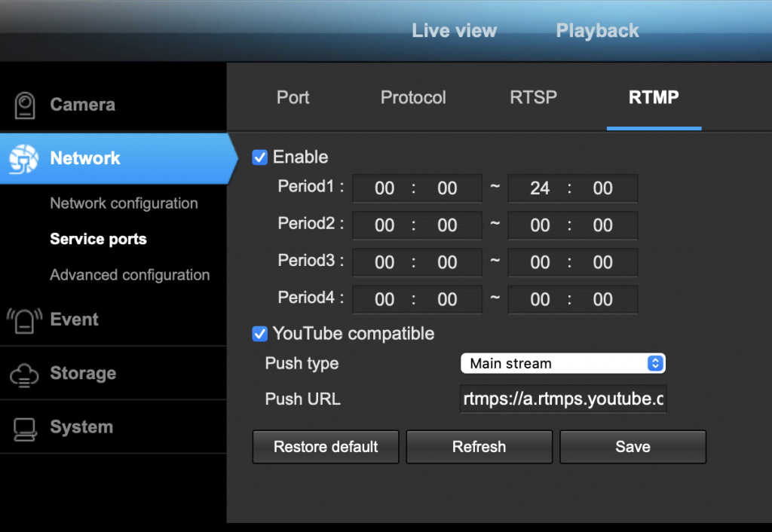Click the Period2 label
This screenshot has width=772, height=532.
click(311, 224)
